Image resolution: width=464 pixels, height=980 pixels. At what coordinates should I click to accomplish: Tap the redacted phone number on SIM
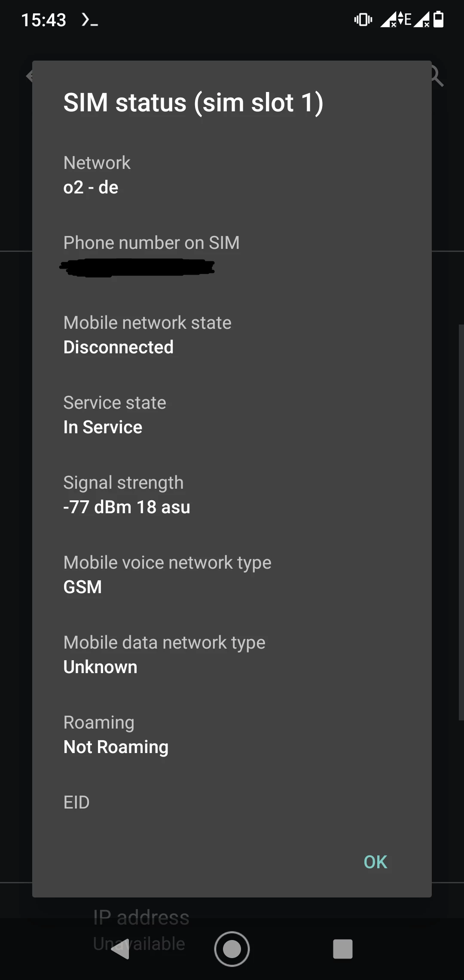tap(137, 267)
